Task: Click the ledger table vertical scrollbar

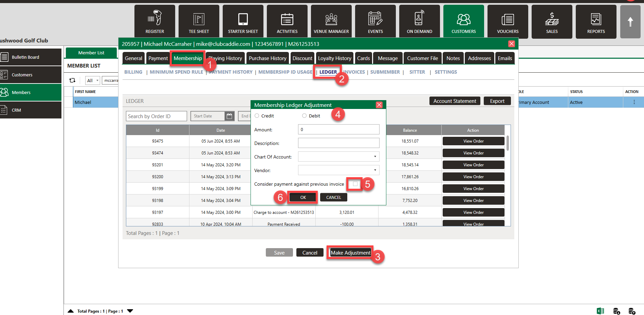Action: click(508, 143)
